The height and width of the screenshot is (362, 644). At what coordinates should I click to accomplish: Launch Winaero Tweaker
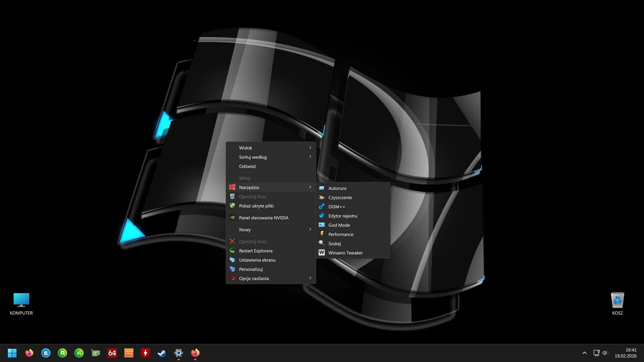coord(353,253)
